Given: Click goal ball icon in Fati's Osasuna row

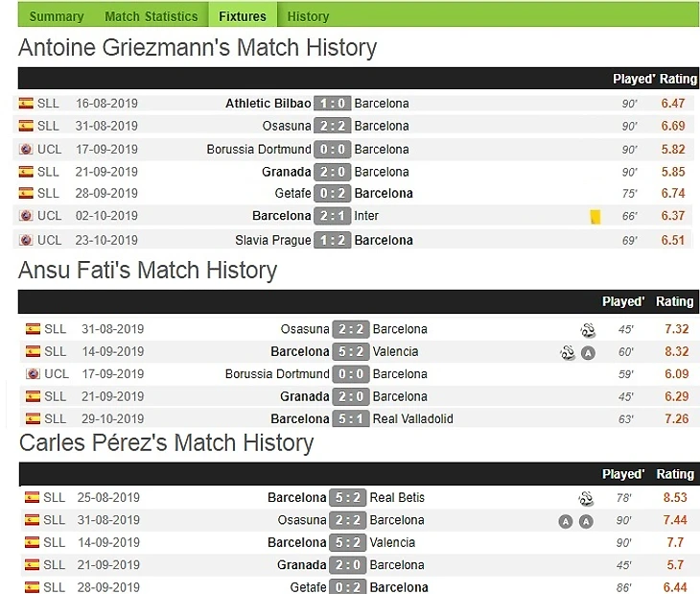Looking at the screenshot, I should click(x=588, y=330).
